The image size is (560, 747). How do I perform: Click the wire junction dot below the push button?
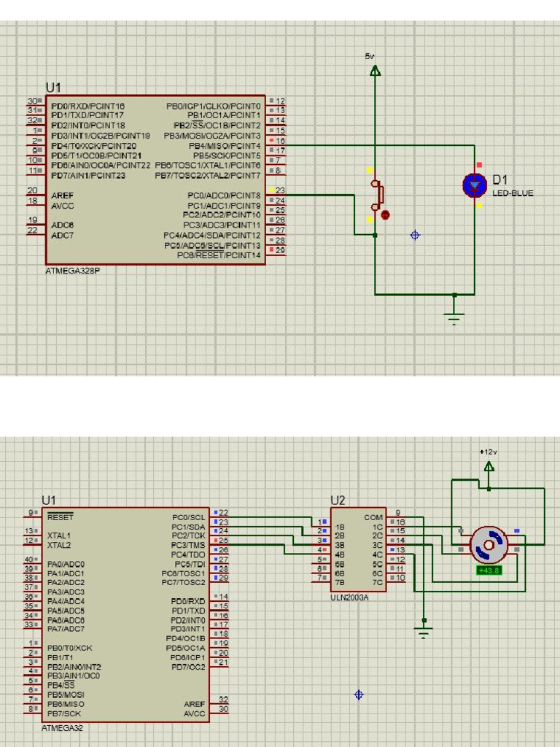[376, 235]
